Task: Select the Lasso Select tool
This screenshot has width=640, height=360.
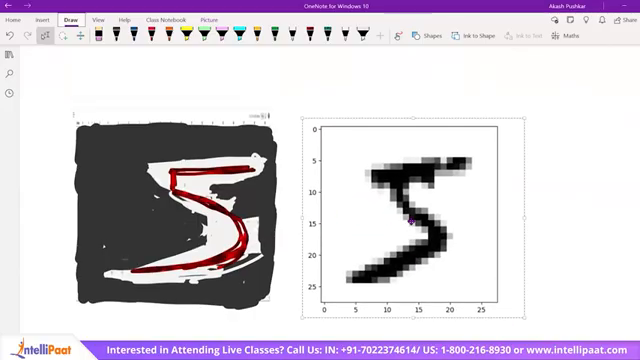Action: pos(63,36)
